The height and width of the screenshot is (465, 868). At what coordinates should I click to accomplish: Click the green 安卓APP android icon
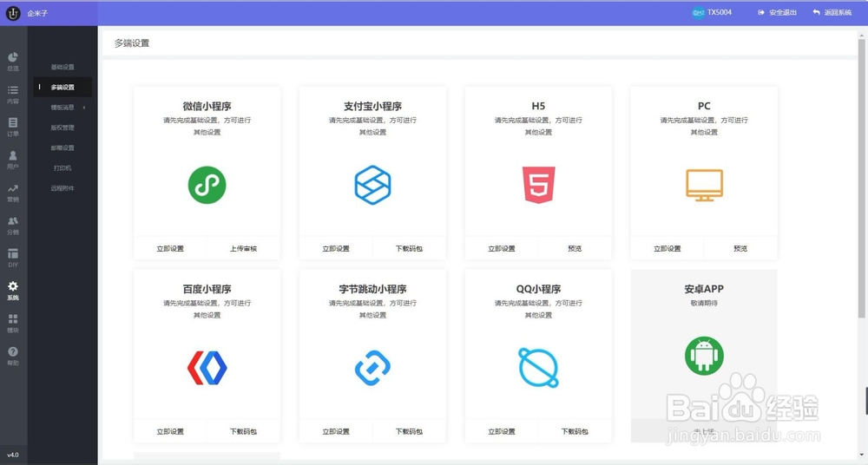click(x=704, y=356)
